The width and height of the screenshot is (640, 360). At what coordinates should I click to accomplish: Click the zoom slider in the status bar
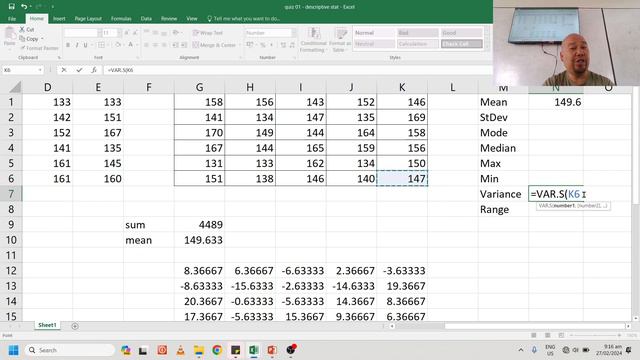pyautogui.click(x=595, y=335)
